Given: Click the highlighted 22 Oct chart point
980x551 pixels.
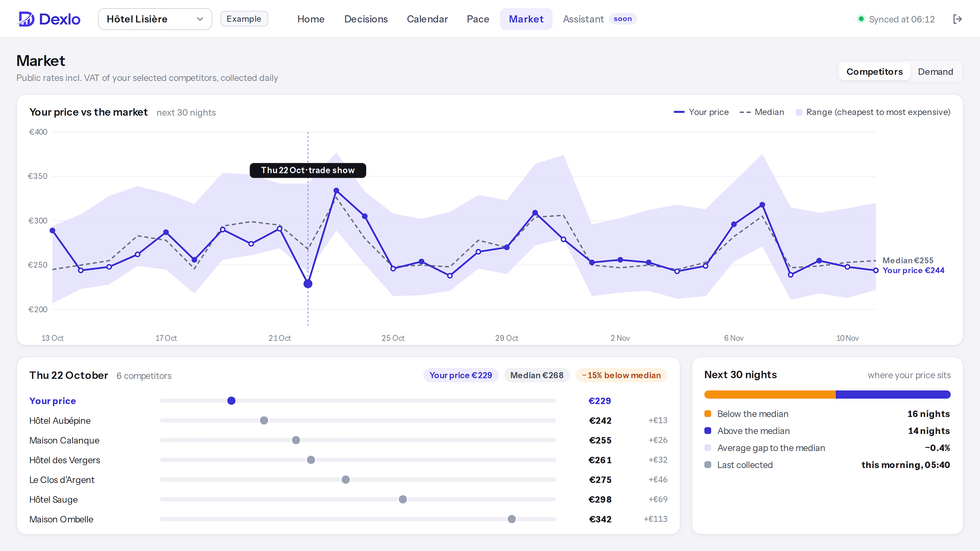Looking at the screenshot, I should pyautogui.click(x=308, y=284).
